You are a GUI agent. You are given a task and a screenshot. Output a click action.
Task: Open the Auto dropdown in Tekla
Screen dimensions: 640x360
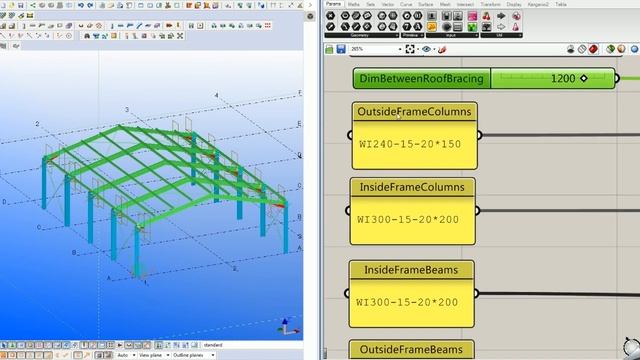[134, 355]
